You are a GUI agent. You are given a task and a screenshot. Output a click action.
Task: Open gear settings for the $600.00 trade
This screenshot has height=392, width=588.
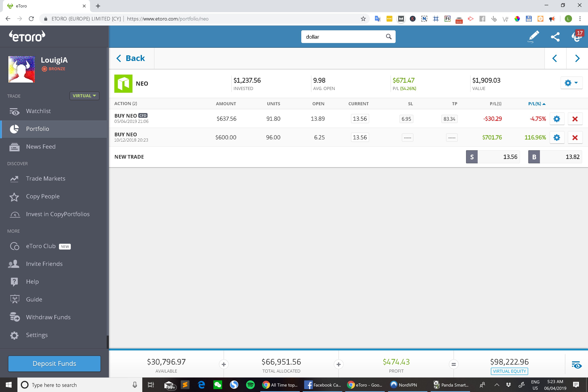click(x=557, y=138)
